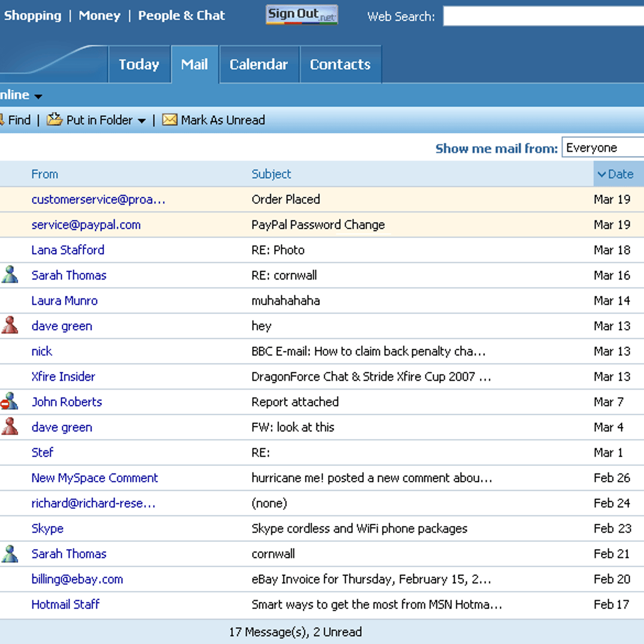The height and width of the screenshot is (644, 644).
Task: Go to the Money link
Action: pos(100,16)
